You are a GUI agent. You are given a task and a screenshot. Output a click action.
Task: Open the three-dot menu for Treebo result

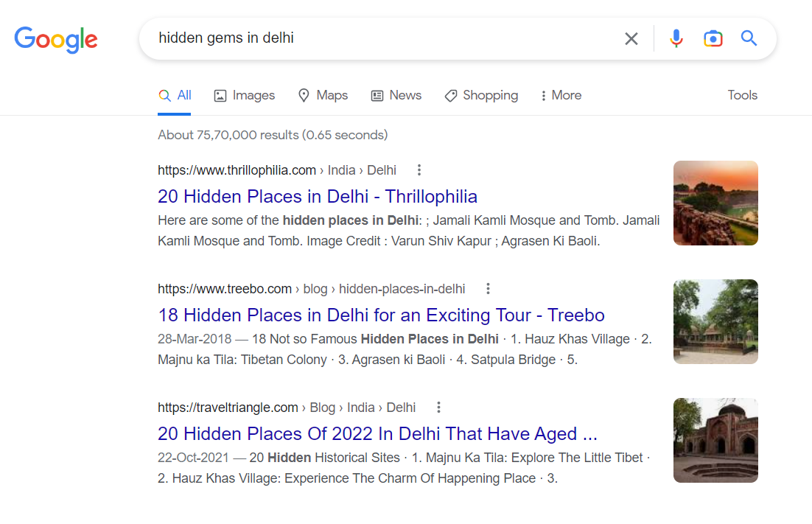(x=488, y=289)
